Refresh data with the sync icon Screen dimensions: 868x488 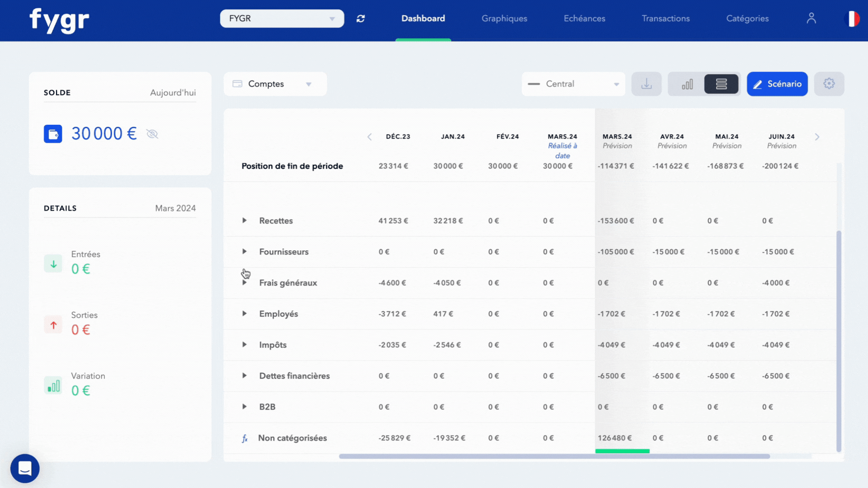360,19
